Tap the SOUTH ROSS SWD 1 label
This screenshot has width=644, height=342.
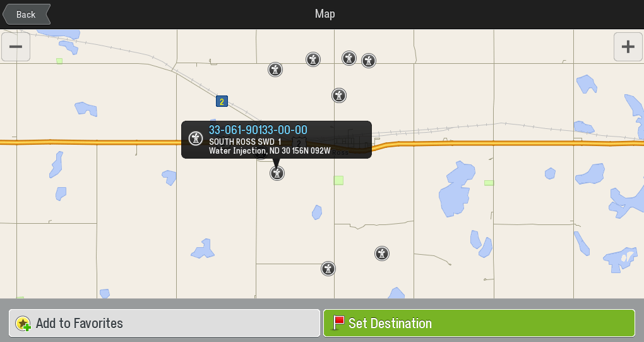coord(245,142)
